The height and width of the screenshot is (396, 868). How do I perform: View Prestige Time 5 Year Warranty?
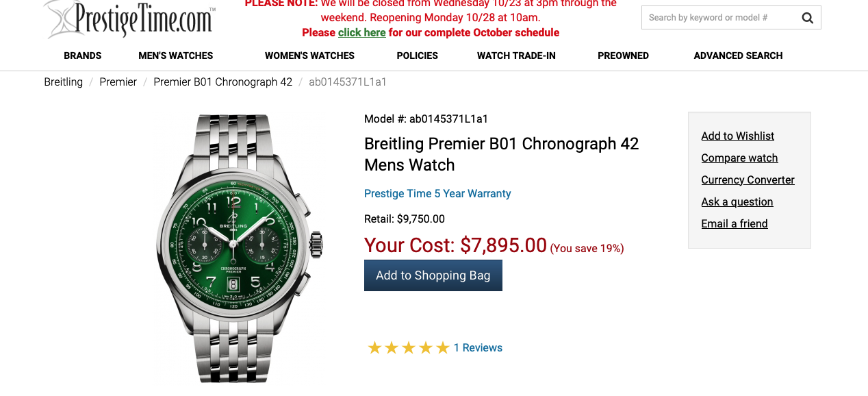(x=437, y=194)
